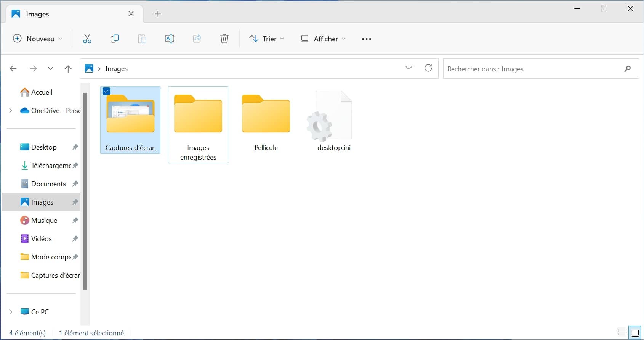The height and width of the screenshot is (340, 644).
Task: Click the Rename icon in toolbar
Action: (169, 39)
